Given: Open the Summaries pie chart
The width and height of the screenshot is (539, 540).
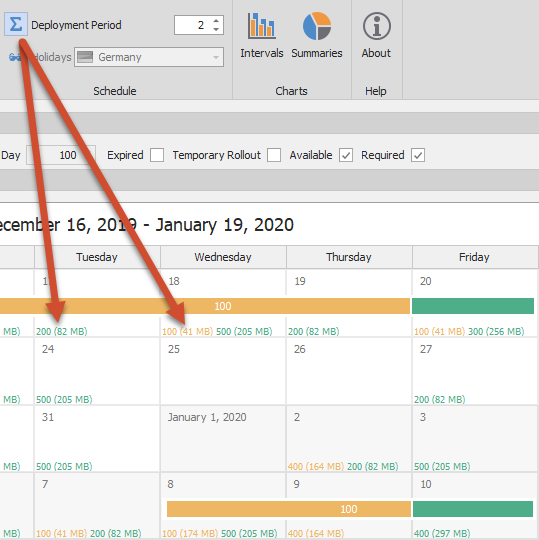Looking at the screenshot, I should [x=317, y=35].
